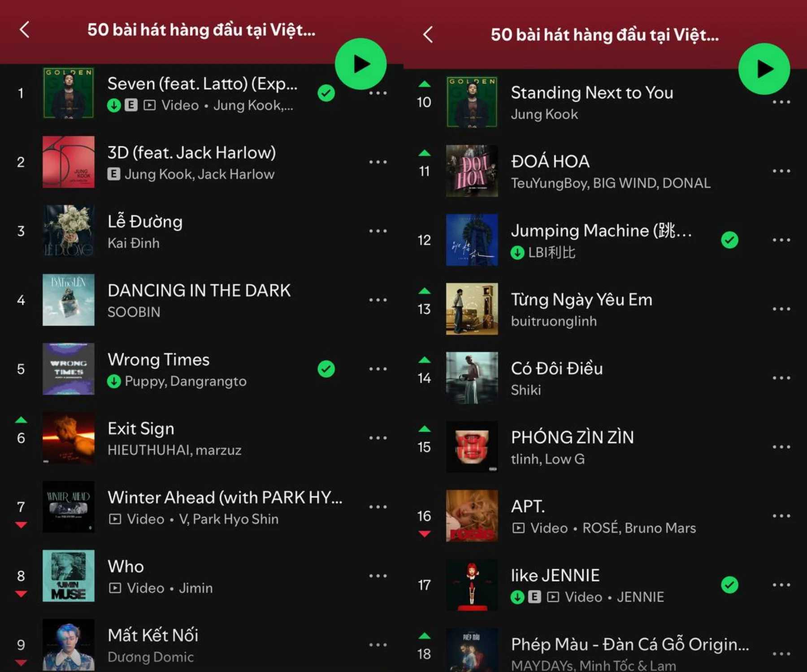Select the Từng Ngày Yêu Em track title

pyautogui.click(x=581, y=299)
